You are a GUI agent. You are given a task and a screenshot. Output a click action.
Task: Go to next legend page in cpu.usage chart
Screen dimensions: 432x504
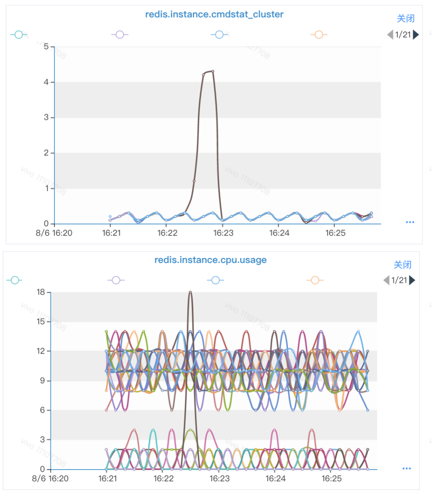[x=412, y=280]
